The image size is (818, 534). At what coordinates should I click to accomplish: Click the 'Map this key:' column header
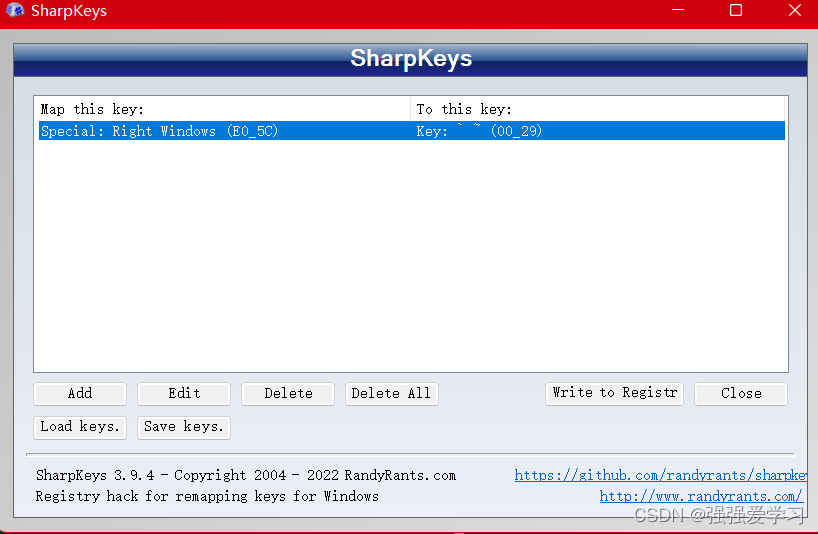[x=224, y=109]
